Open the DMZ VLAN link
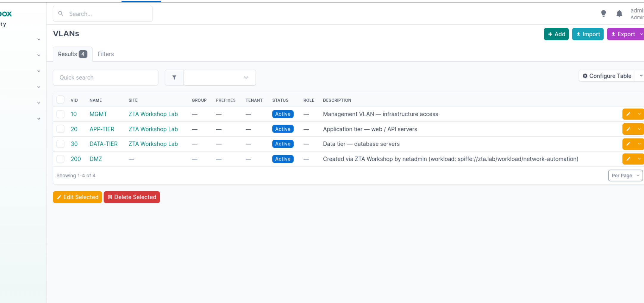Image resolution: width=644 pixels, height=303 pixels. (x=95, y=159)
